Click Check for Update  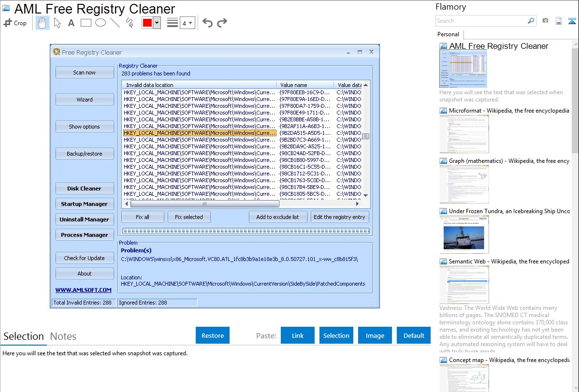pos(85,258)
